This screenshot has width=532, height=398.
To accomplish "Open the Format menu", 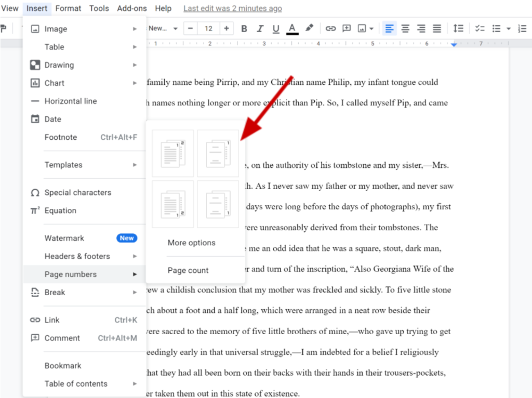I will 68,8.
